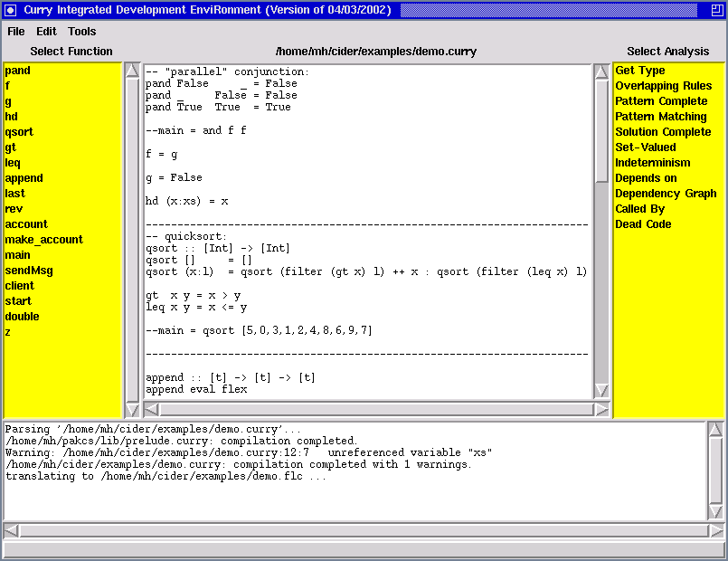Image resolution: width=728 pixels, height=561 pixels.
Task: Run the Get Type analysis
Action: 639,71
